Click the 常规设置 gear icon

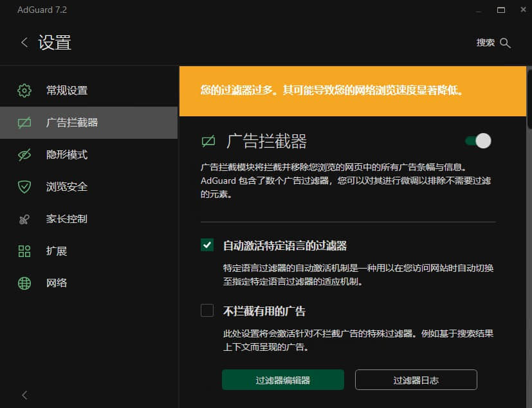tap(24, 91)
